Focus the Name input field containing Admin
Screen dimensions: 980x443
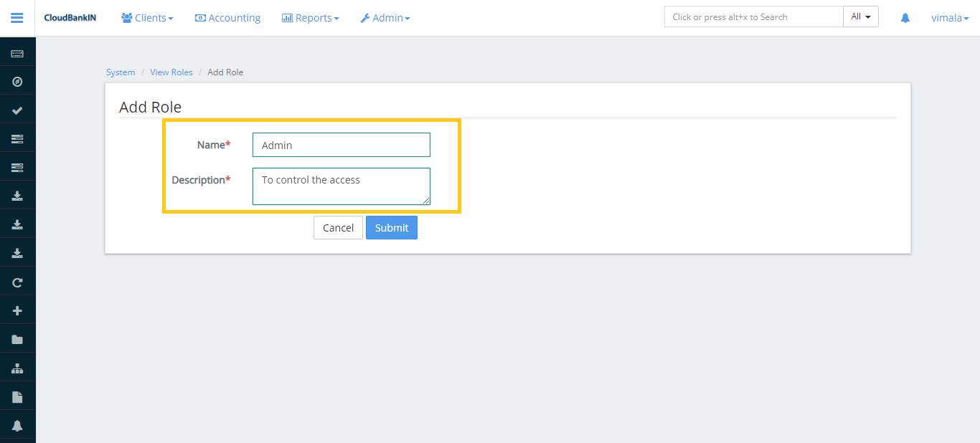pos(341,145)
